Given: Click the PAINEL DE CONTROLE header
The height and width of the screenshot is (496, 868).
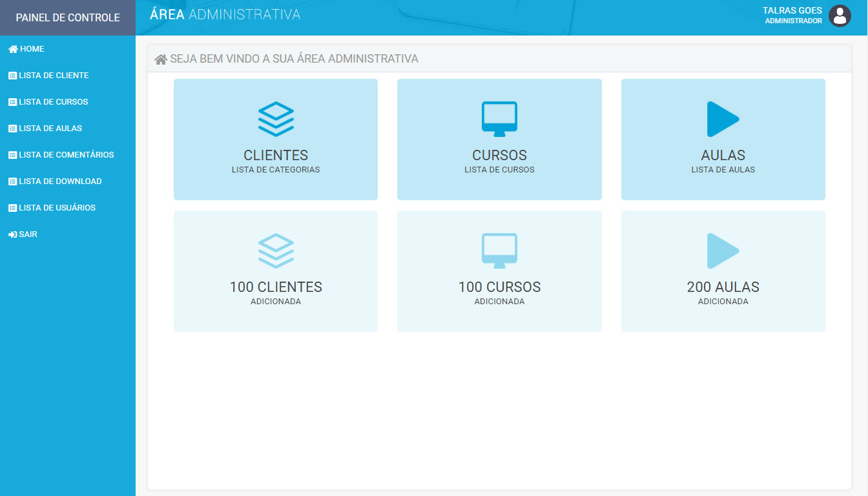Looking at the screenshot, I should 68,17.
